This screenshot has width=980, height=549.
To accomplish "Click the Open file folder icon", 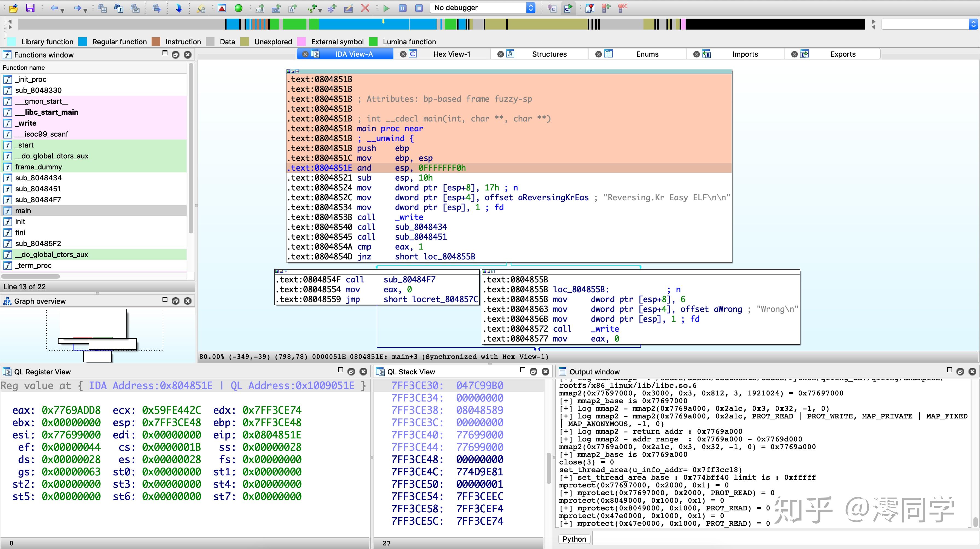I will coord(13,8).
